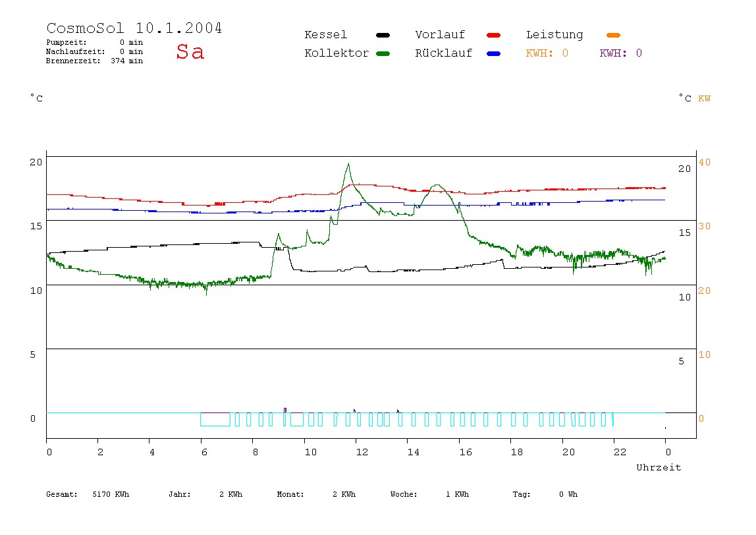The width and height of the screenshot is (756, 535).
Task: Click orange KW-axis value "30"
Action: (705, 226)
